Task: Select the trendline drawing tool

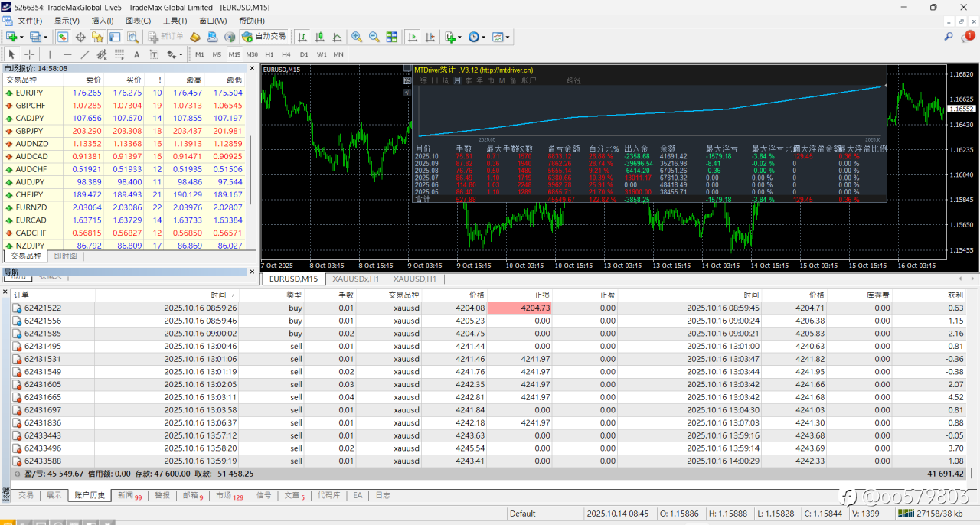Action: (x=84, y=54)
